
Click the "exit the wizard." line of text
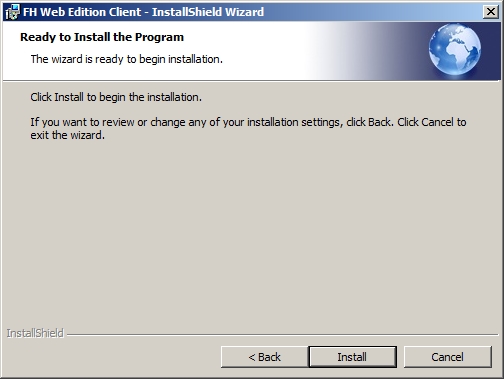68,135
